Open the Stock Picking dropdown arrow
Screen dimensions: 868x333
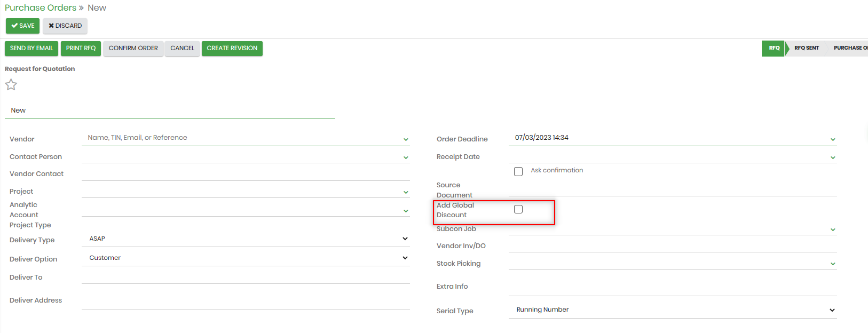coord(833,264)
